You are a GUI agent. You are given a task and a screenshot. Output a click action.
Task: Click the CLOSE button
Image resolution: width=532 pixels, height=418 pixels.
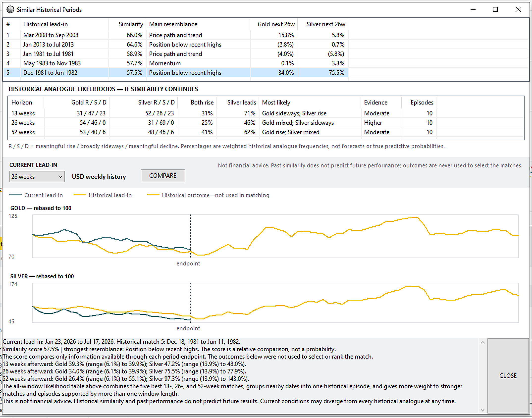click(508, 376)
